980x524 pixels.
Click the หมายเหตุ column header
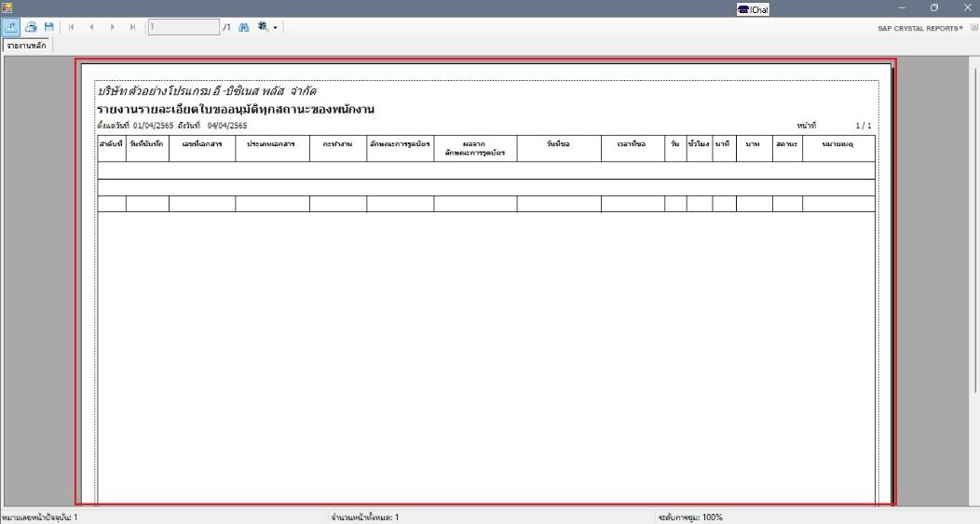pos(837,144)
